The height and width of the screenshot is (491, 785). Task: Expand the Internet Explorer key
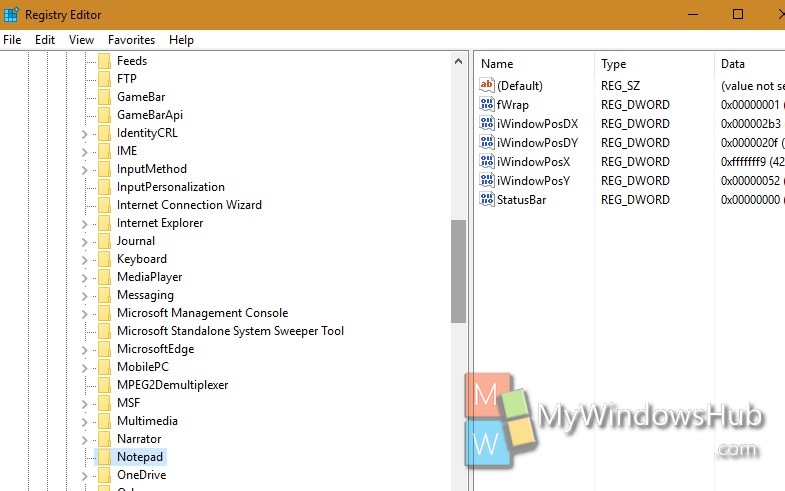point(84,224)
